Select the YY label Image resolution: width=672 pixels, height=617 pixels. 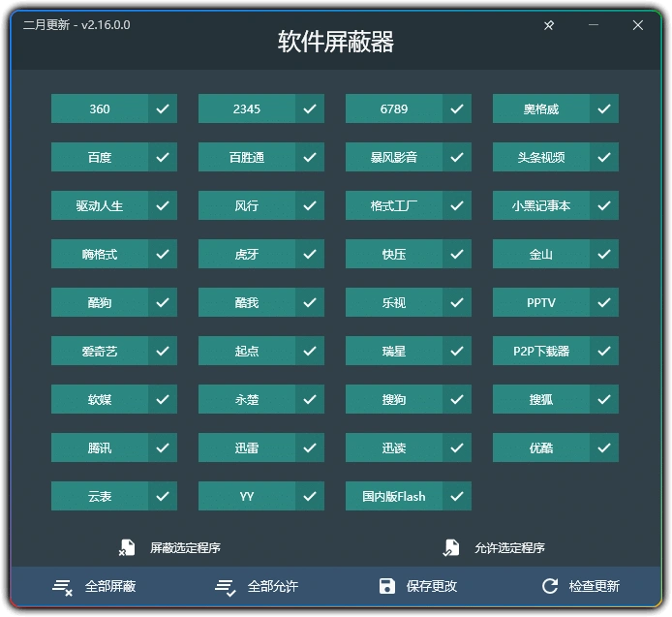click(247, 497)
